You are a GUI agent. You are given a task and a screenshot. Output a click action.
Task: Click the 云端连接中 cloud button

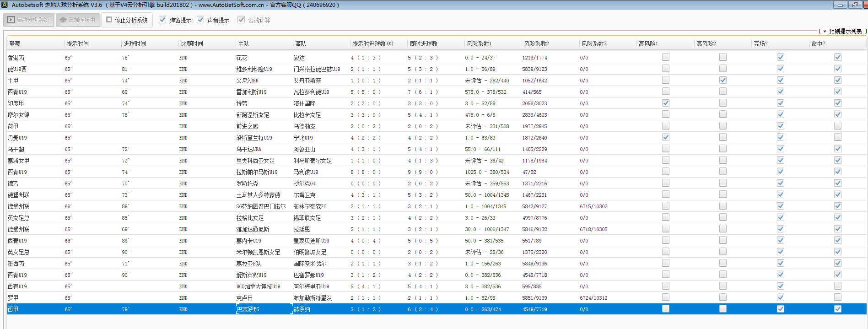click(78, 20)
